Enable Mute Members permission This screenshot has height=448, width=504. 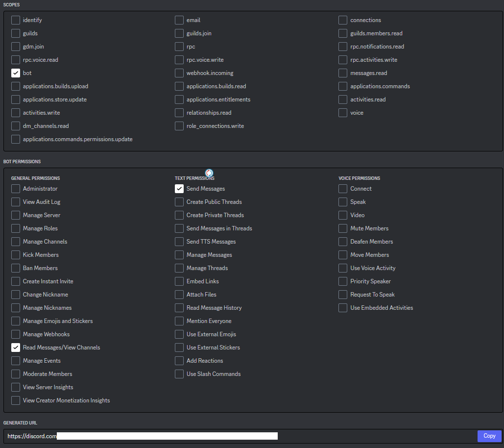point(343,228)
